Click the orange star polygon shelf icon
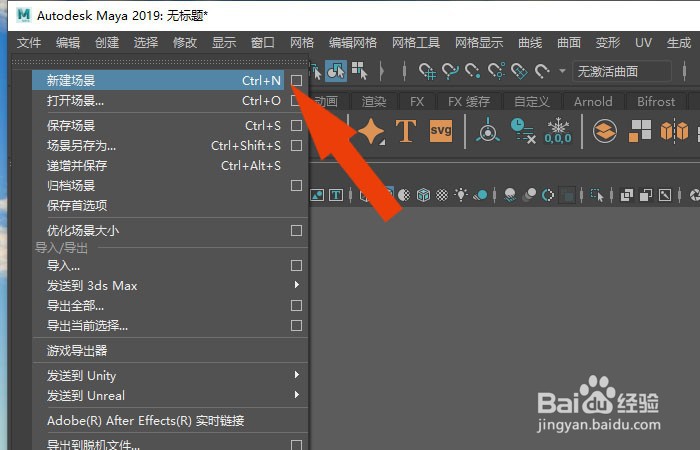The image size is (700, 450). coord(371,132)
